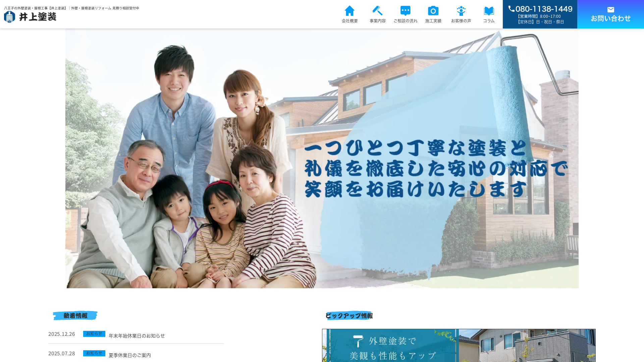Switch to the 会社概要 navigation item

(350, 14)
